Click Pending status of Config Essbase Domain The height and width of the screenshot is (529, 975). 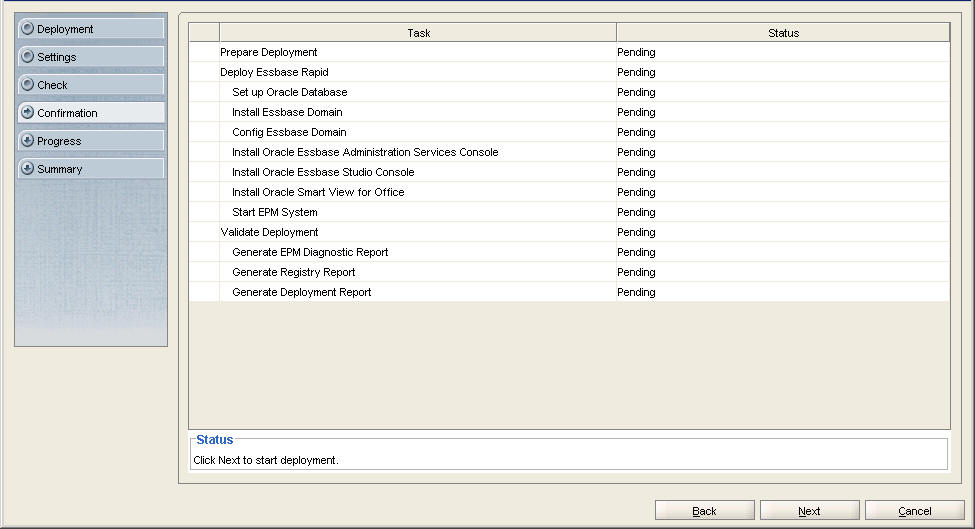[x=636, y=132]
